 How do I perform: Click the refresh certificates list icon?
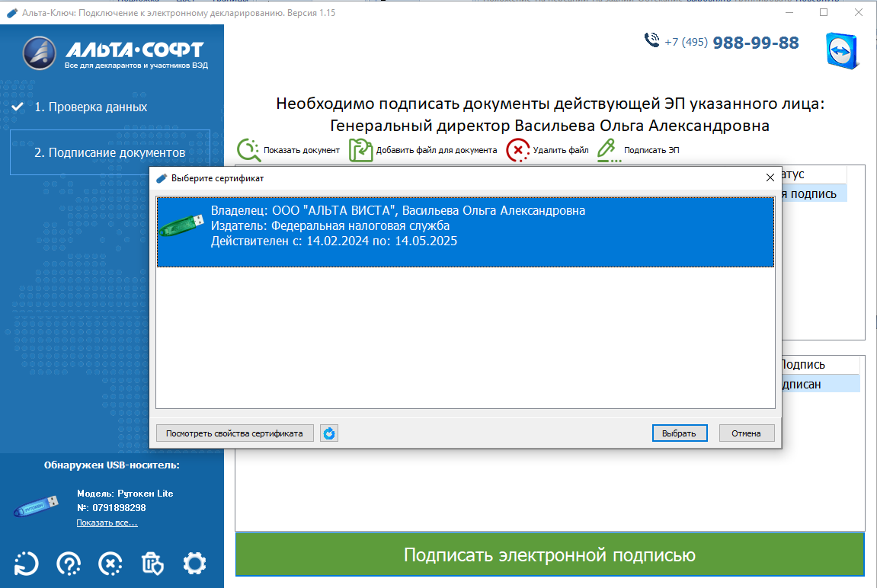[x=329, y=433]
